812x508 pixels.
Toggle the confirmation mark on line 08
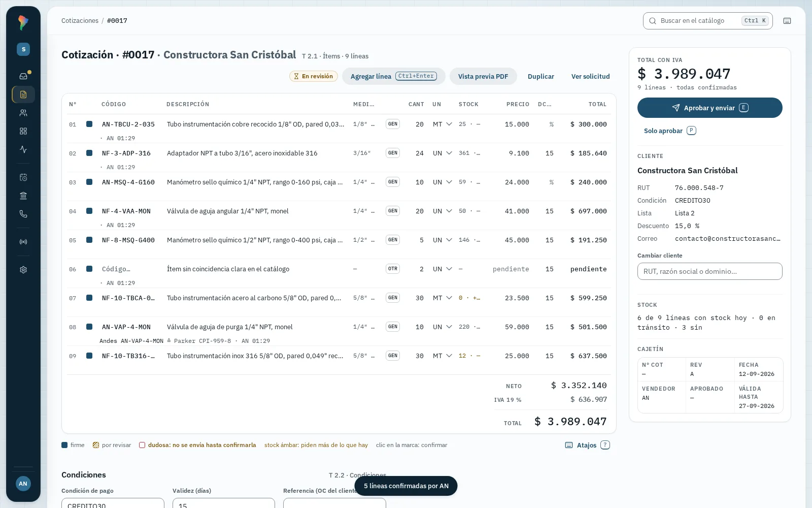(x=89, y=327)
